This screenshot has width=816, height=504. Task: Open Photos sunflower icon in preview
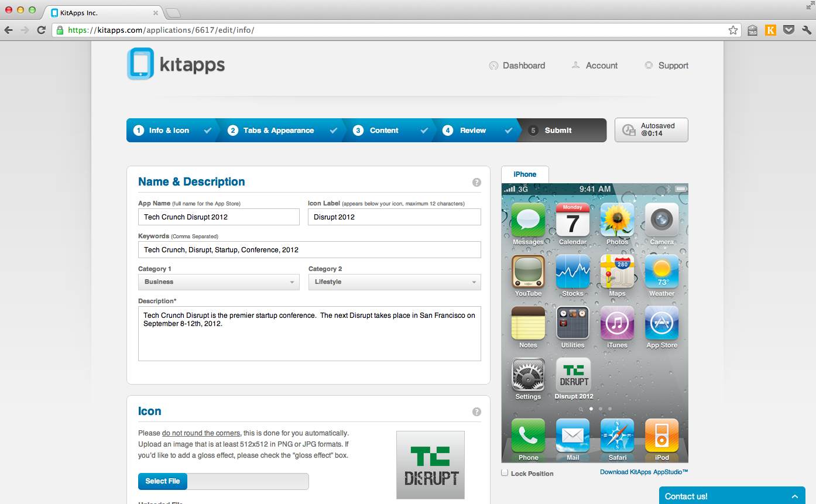[617, 220]
